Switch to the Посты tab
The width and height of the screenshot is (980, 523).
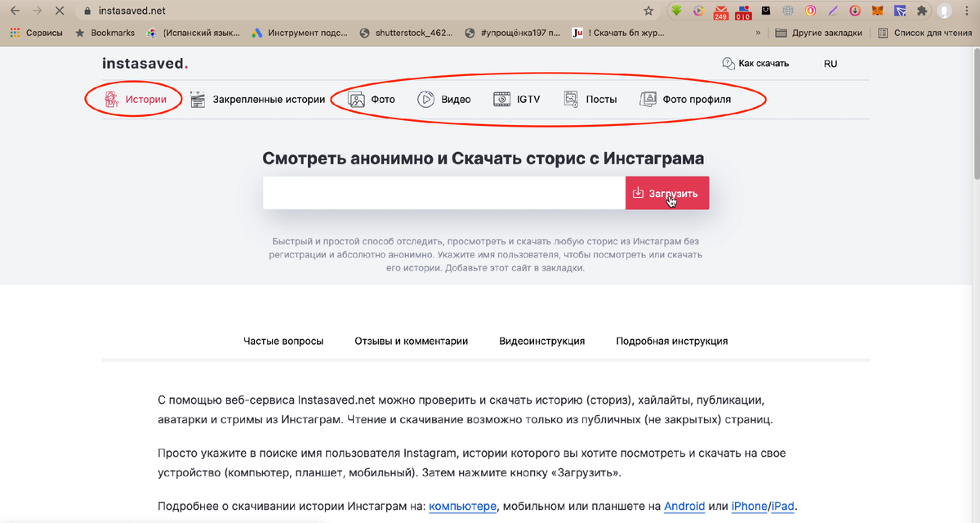[x=590, y=100]
